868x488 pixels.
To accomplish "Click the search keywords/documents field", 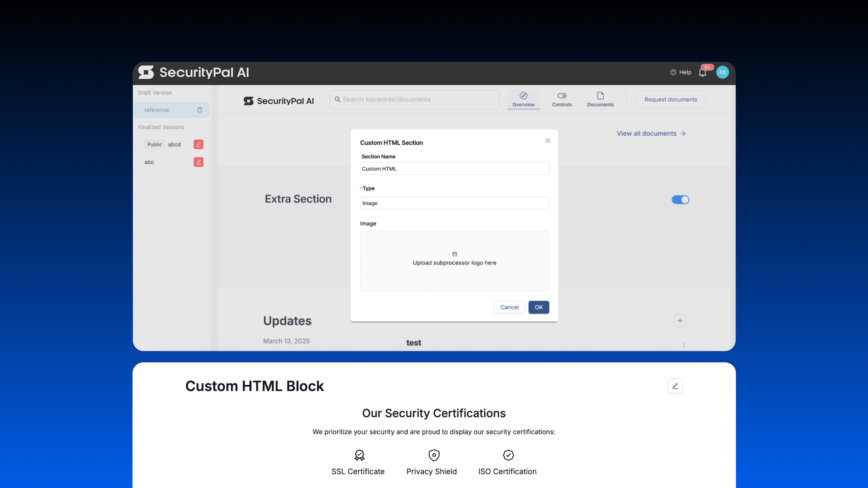I will coord(414,99).
